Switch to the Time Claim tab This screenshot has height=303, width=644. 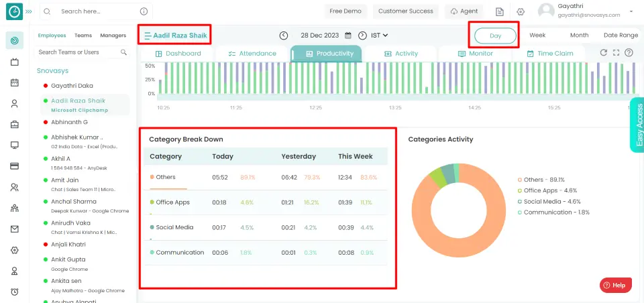pyautogui.click(x=549, y=54)
